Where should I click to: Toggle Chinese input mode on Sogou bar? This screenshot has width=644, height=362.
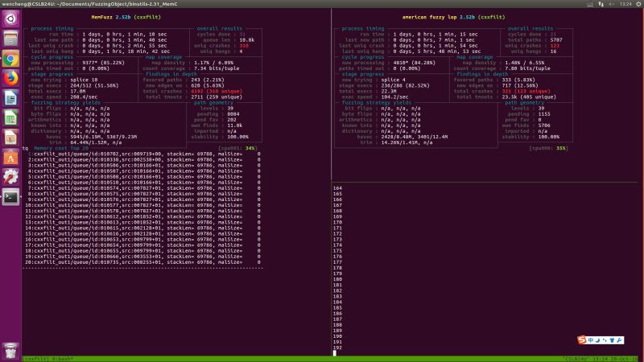pyautogui.click(x=591, y=340)
